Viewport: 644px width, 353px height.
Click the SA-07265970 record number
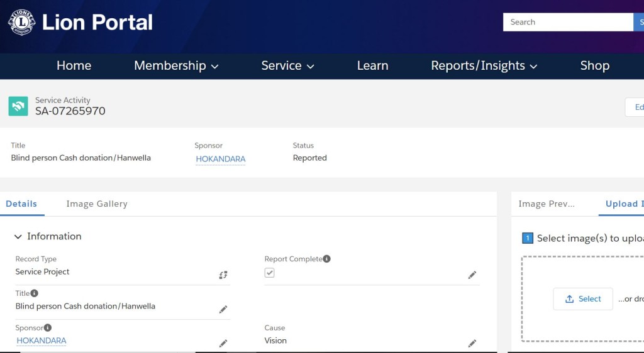point(70,111)
